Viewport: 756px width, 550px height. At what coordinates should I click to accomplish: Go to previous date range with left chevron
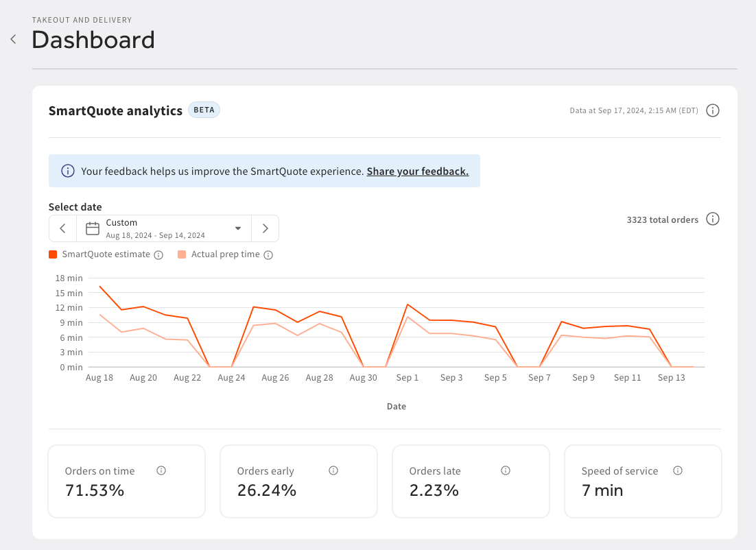pos(62,228)
